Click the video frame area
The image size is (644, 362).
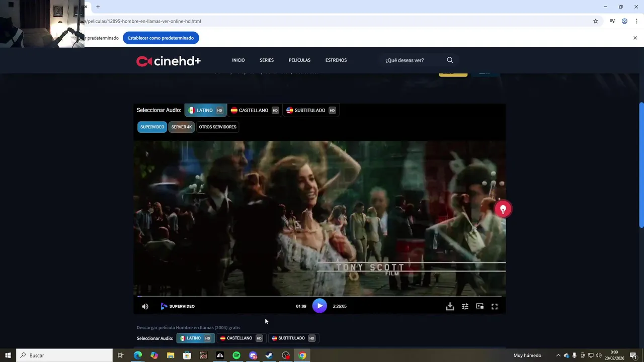(319, 218)
